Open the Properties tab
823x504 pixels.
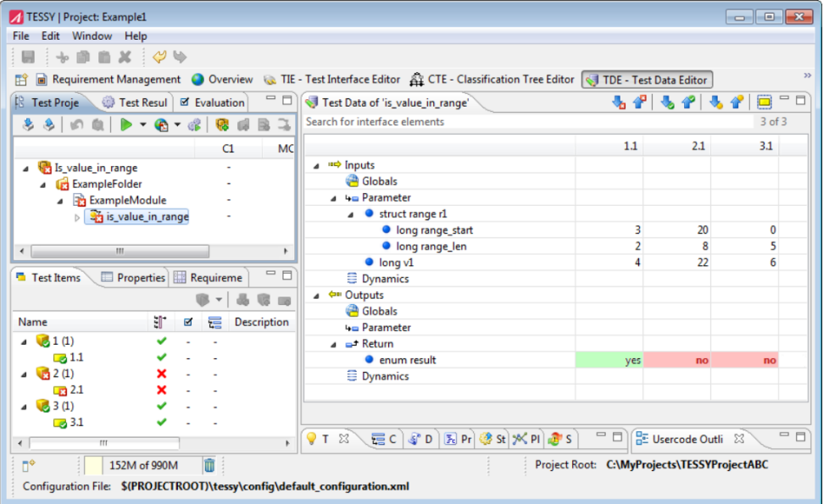click(x=133, y=278)
